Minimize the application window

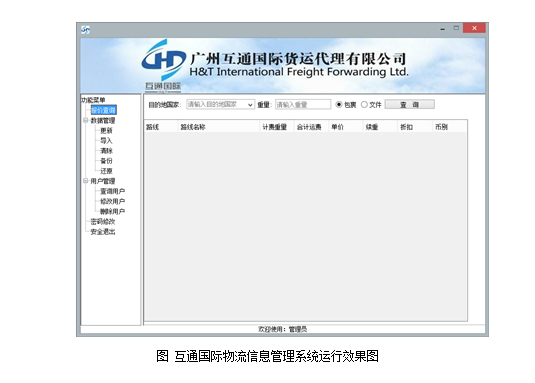point(443,29)
